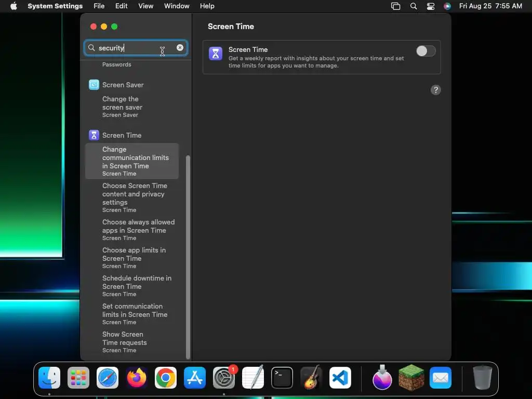Open the Trash from the Dock
532x399 pixels.
(482, 377)
